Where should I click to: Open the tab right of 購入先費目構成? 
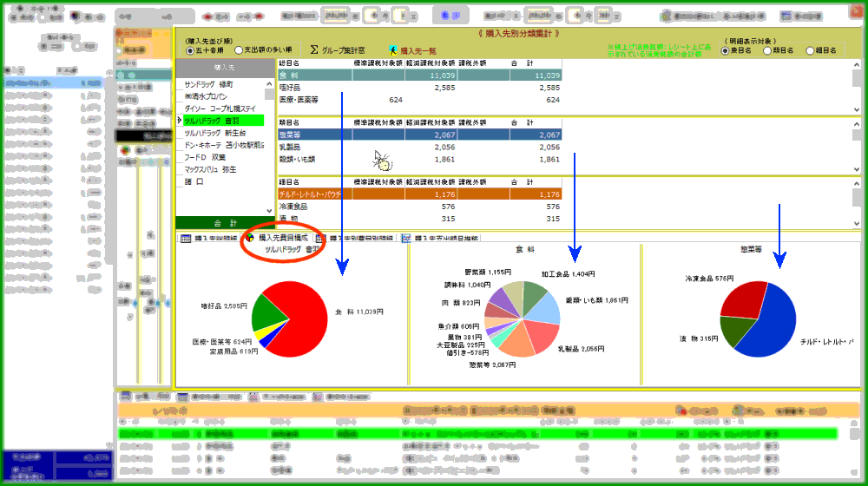354,239
